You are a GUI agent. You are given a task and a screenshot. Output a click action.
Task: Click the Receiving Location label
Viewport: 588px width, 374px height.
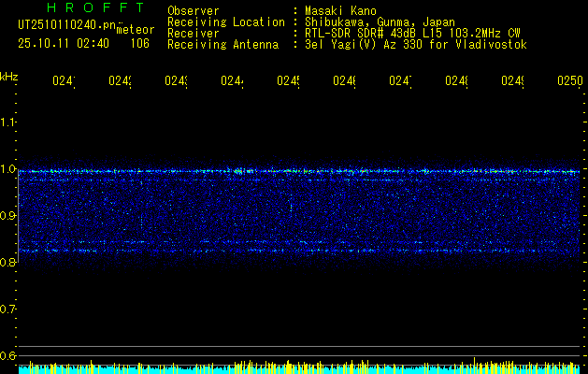point(226,22)
